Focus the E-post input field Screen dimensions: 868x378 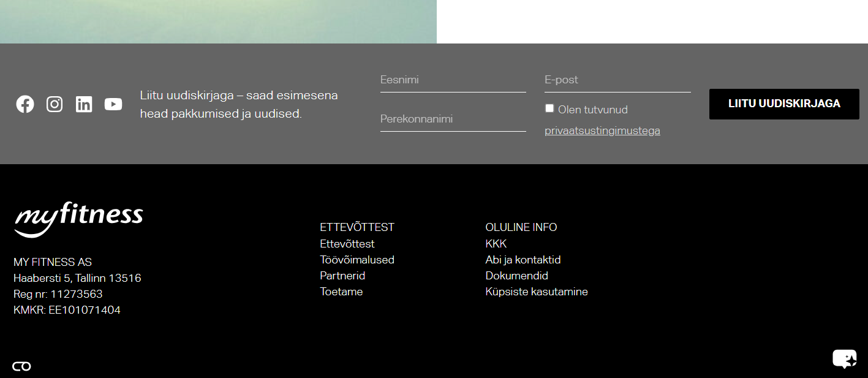tap(617, 80)
